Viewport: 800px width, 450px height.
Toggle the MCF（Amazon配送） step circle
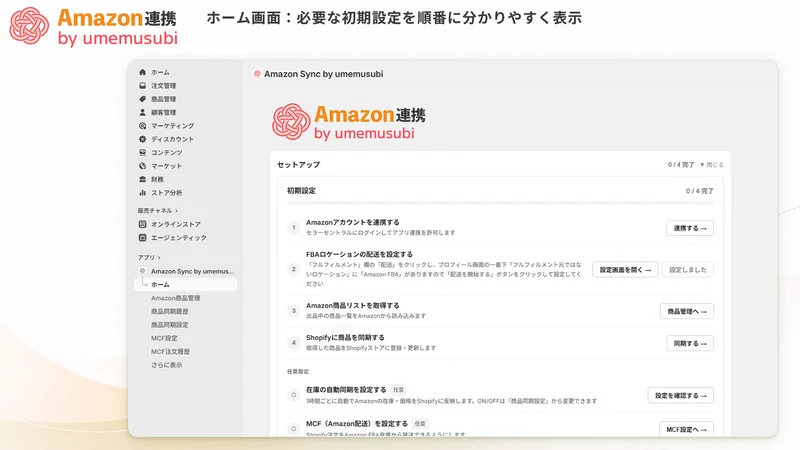[x=293, y=428]
